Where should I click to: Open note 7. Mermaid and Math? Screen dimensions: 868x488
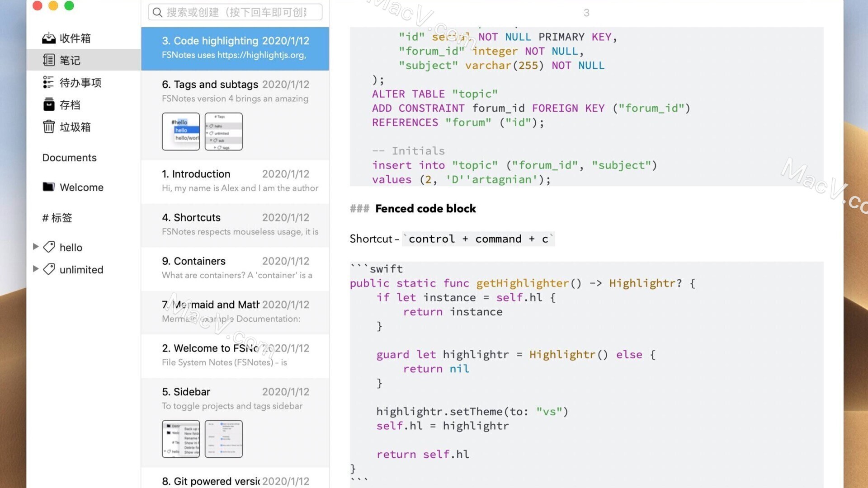(235, 312)
